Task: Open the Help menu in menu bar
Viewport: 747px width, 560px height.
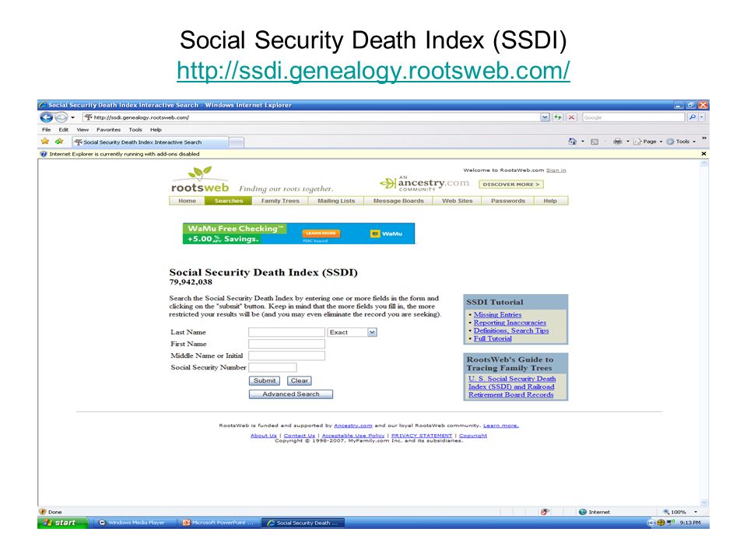Action: pyautogui.click(x=156, y=130)
